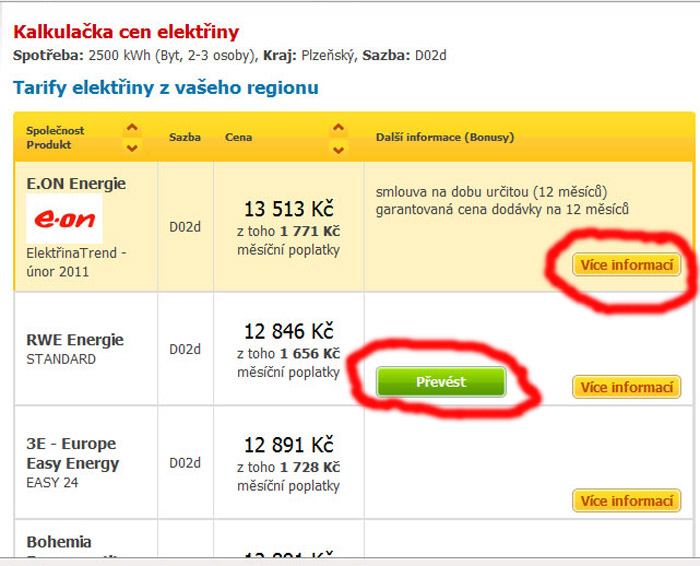Click the E.ON logo image
Image resolution: width=700 pixels, height=566 pixels.
[x=65, y=219]
